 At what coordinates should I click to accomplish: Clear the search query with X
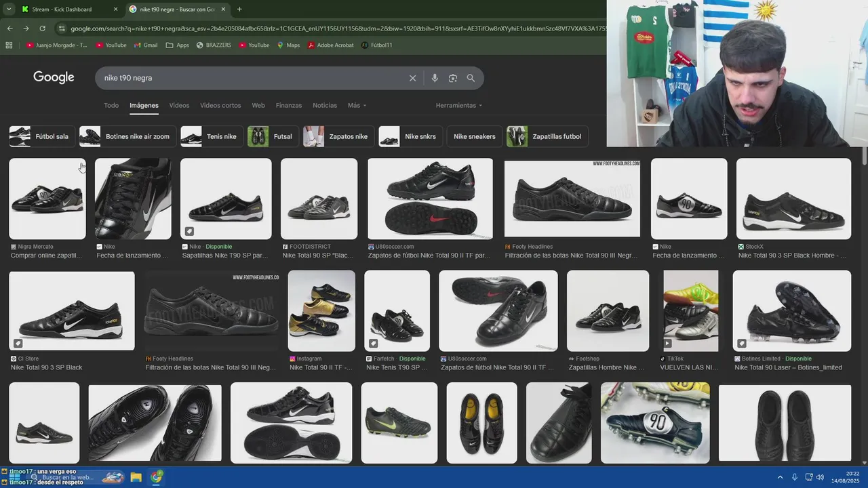(x=412, y=78)
